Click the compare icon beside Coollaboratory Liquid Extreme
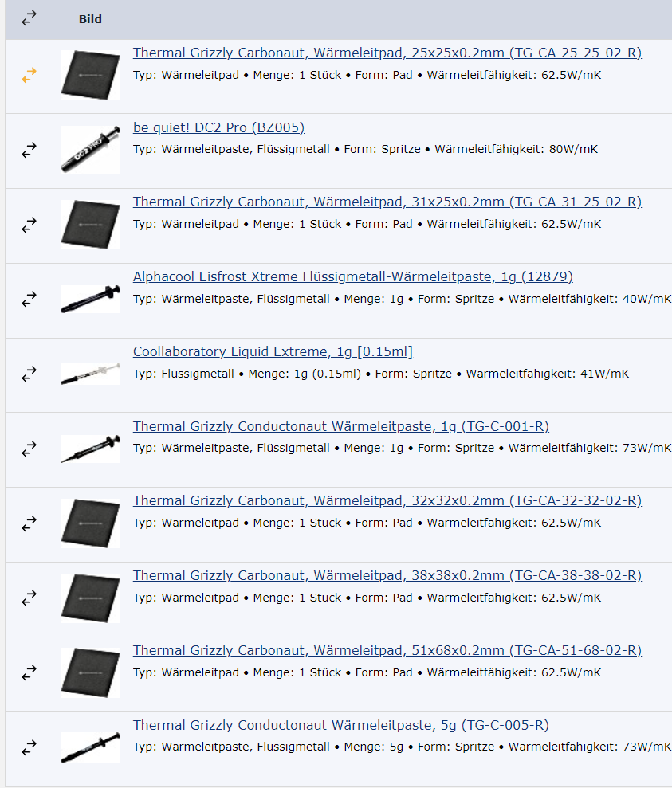This screenshot has width=672, height=788. (x=29, y=374)
